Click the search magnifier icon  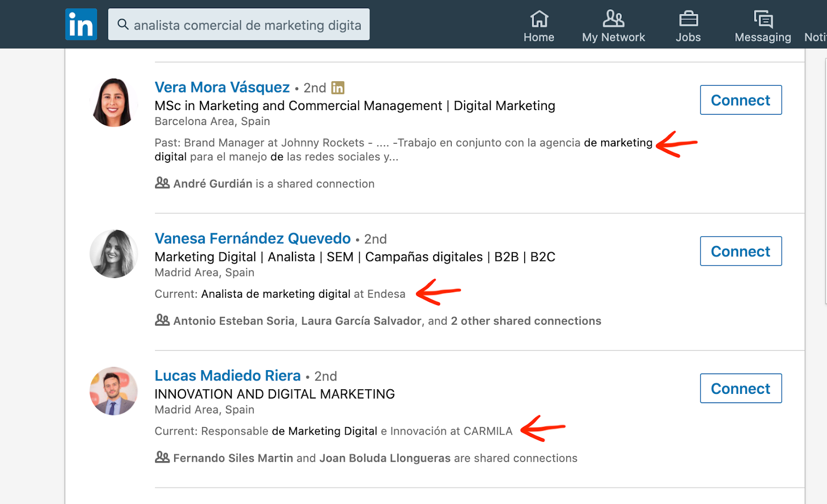pyautogui.click(x=123, y=24)
